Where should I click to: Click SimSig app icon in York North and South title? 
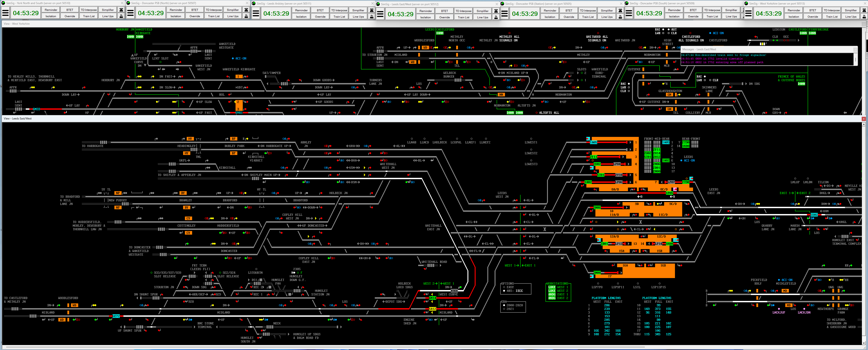pos(3,3)
